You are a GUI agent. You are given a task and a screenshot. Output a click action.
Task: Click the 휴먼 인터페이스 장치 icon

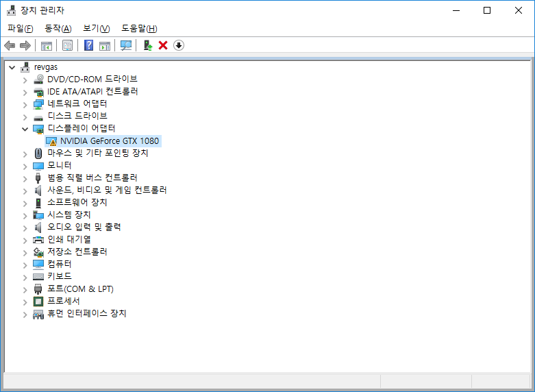[x=38, y=314]
